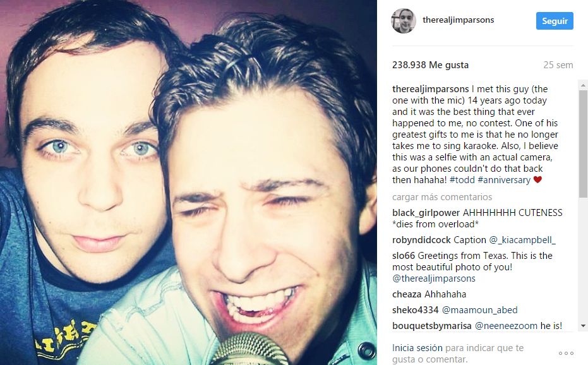Click the selfie photo of two men
Screen dimensions: 588x365
188,182
